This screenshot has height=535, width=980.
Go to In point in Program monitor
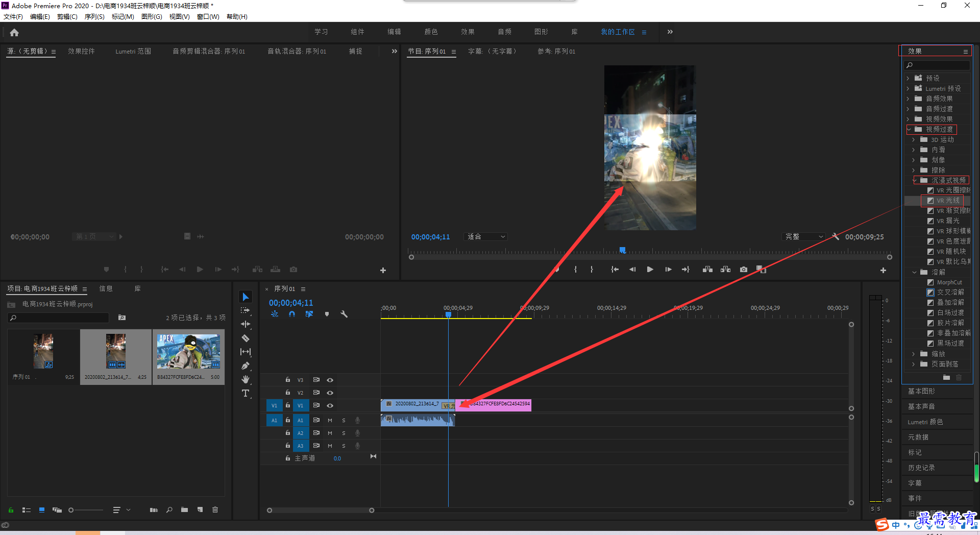tap(615, 270)
